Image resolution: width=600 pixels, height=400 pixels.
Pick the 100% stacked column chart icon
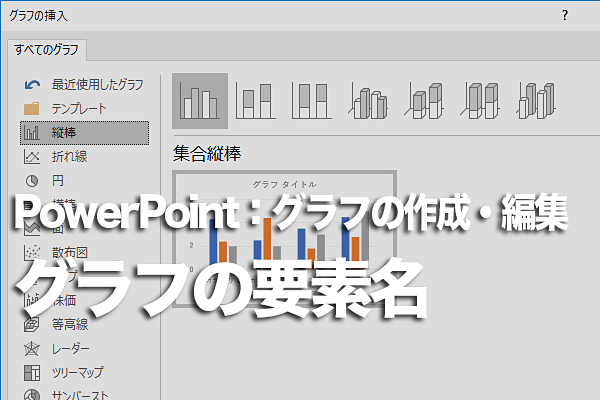pyautogui.click(x=311, y=101)
